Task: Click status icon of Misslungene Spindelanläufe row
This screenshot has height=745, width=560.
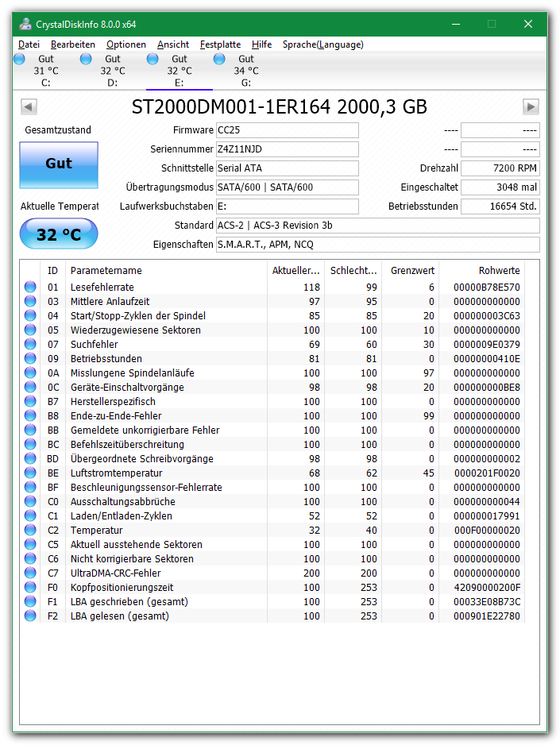Action: (x=30, y=373)
